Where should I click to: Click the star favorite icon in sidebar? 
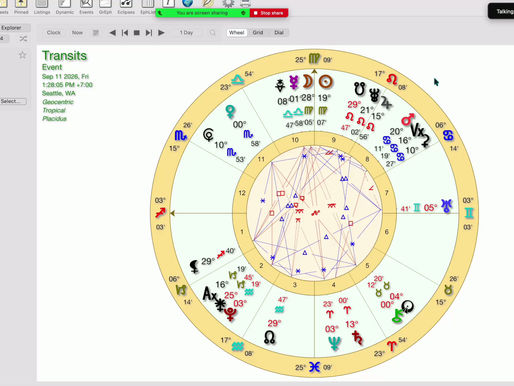point(22,55)
